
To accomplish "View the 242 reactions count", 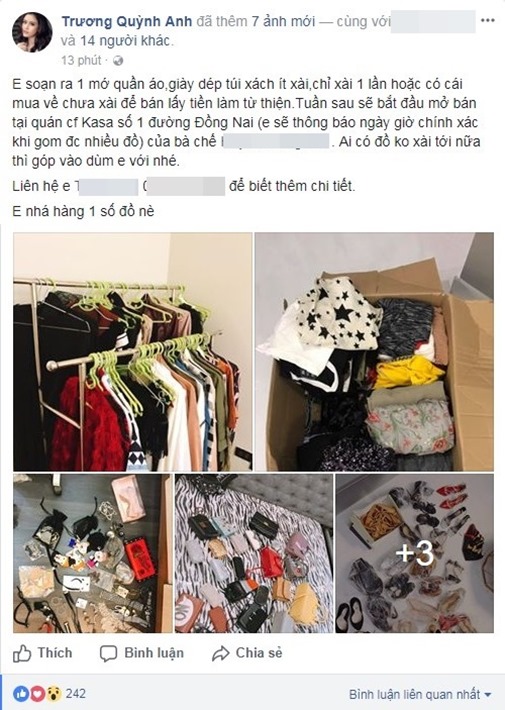I will point(75,694).
